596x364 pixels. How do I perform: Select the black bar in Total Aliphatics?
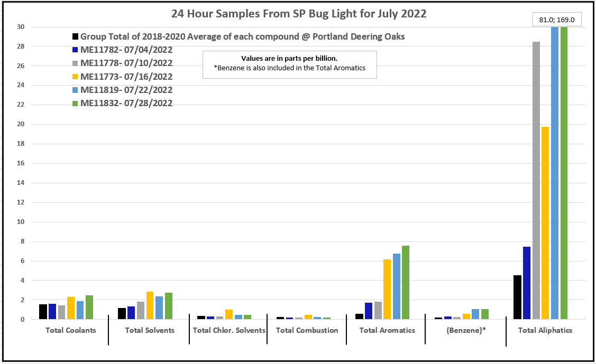[518, 297]
